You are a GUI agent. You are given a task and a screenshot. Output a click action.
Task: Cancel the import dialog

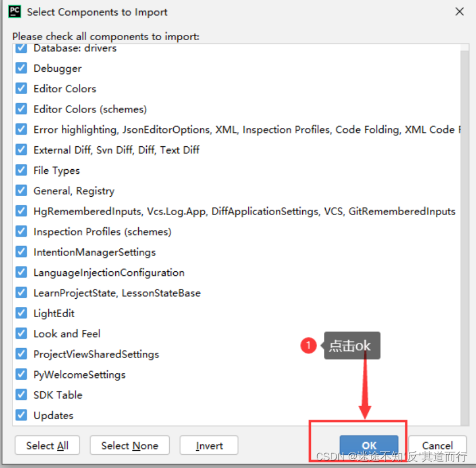click(438, 445)
